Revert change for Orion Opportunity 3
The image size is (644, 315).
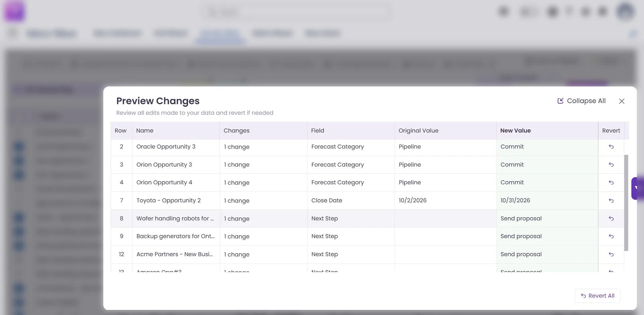(x=611, y=165)
